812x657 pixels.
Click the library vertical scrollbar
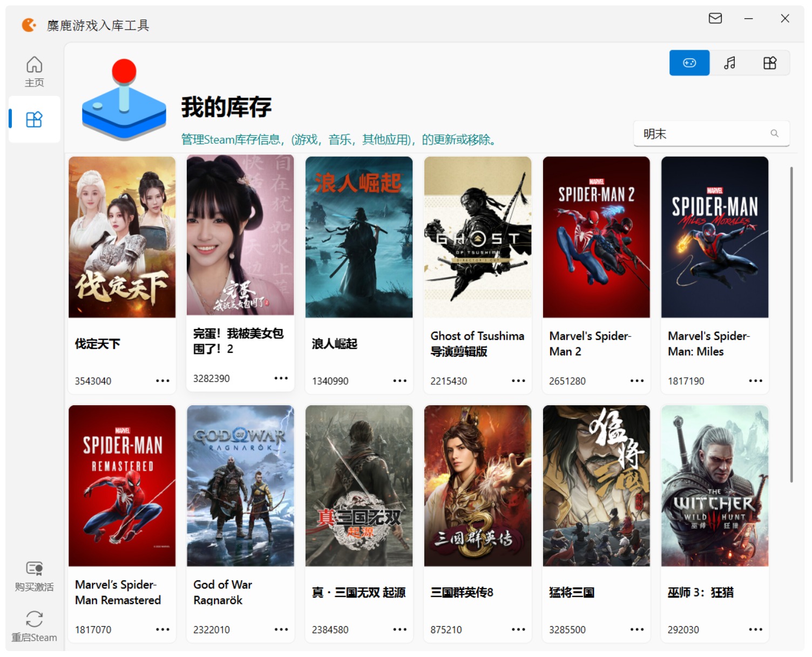[x=791, y=324]
